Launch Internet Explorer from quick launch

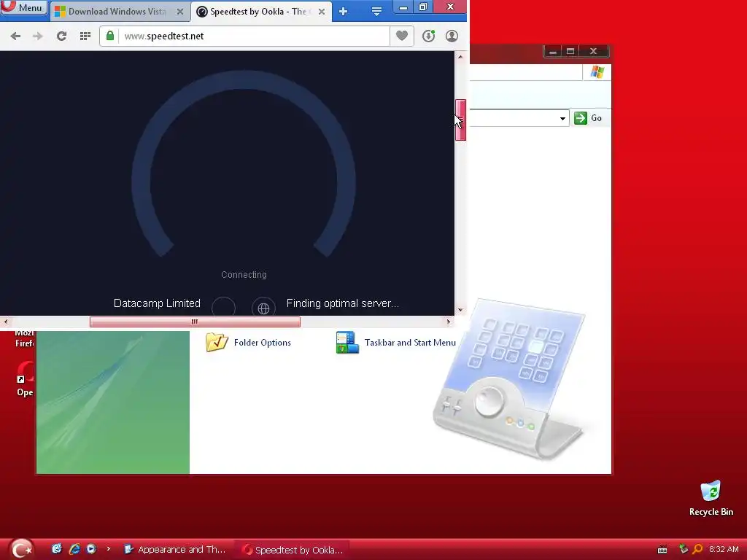tap(74, 549)
